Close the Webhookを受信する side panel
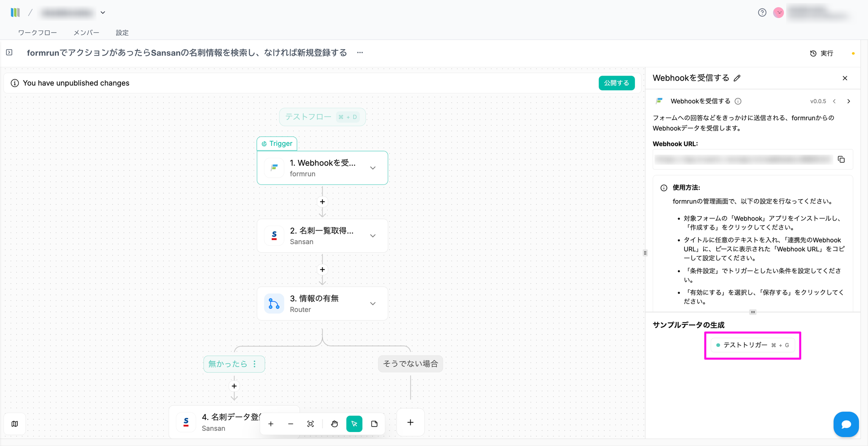Image resolution: width=868 pixels, height=446 pixels. pos(845,78)
